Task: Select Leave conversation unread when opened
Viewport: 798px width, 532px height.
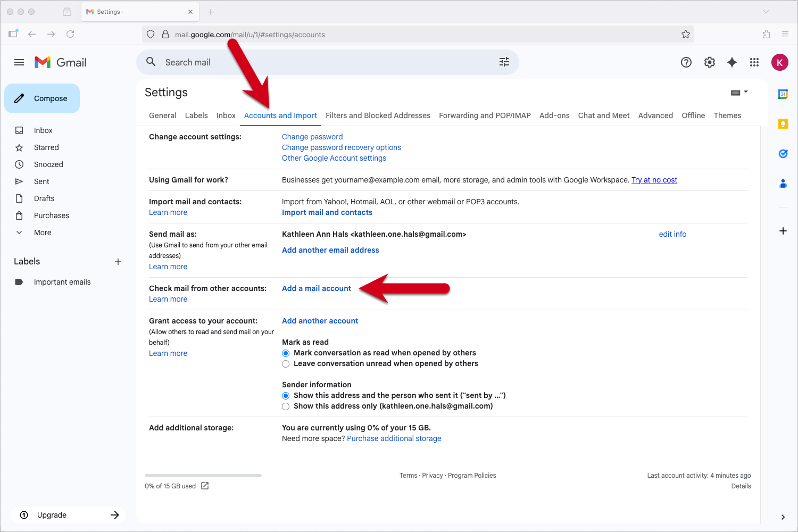Action: coord(286,364)
